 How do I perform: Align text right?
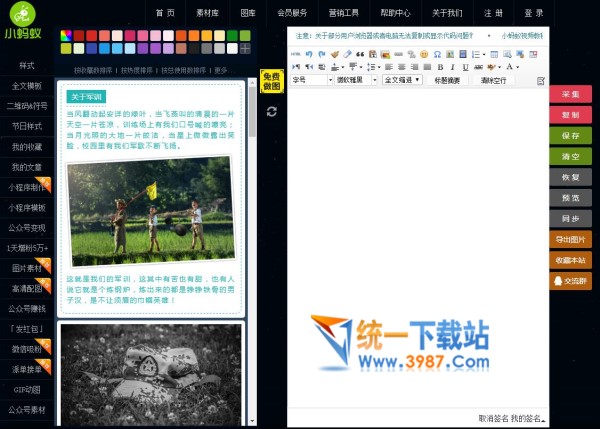tap(414, 67)
